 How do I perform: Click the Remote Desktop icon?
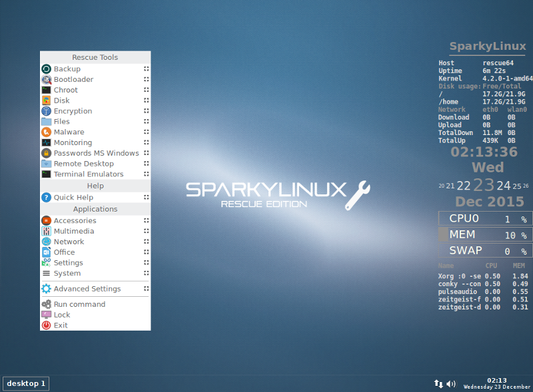click(x=46, y=164)
